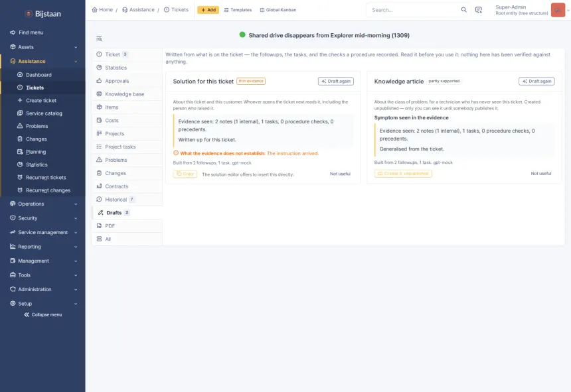
Task: Expand the Assets menu chevron
Action: (76, 47)
